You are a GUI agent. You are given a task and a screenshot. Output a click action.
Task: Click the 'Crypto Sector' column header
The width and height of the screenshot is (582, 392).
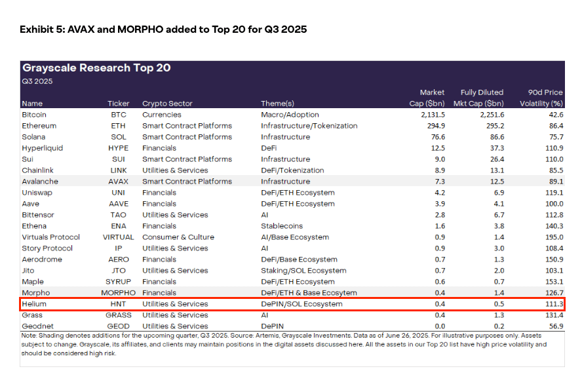167,104
